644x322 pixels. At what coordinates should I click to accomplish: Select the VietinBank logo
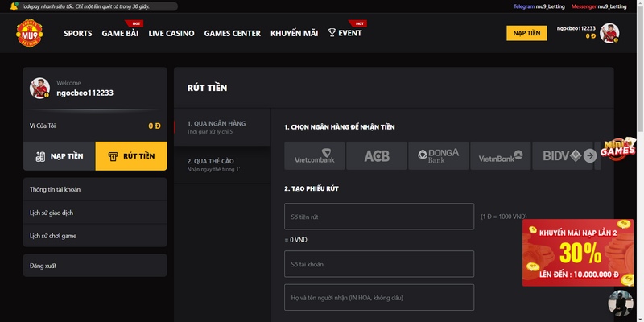(500, 155)
